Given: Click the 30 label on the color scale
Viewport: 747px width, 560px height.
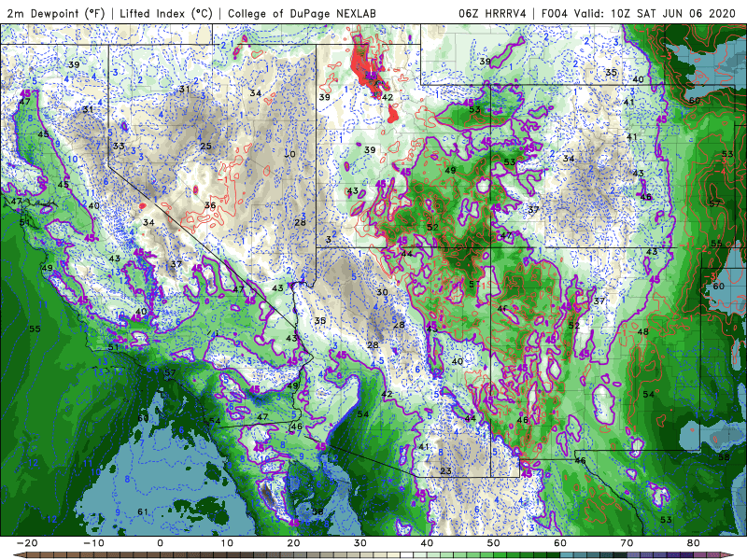Looking at the screenshot, I should pos(360,543).
